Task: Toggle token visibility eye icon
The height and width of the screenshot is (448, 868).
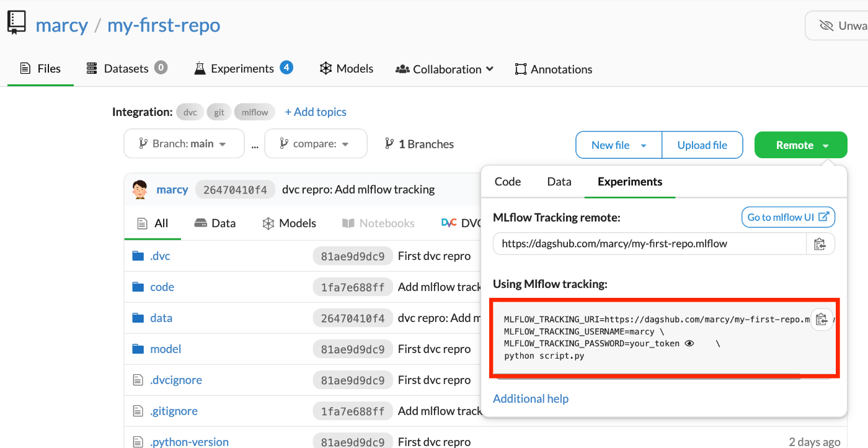Action: click(x=689, y=343)
